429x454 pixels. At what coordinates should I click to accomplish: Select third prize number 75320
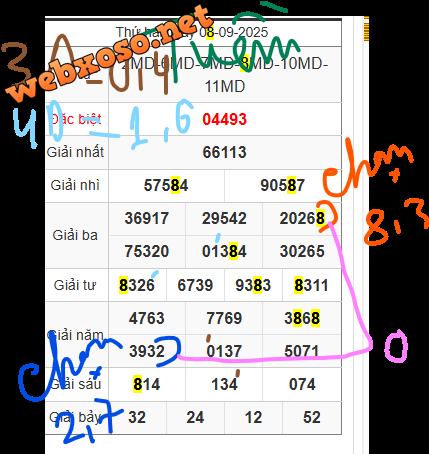point(147,251)
